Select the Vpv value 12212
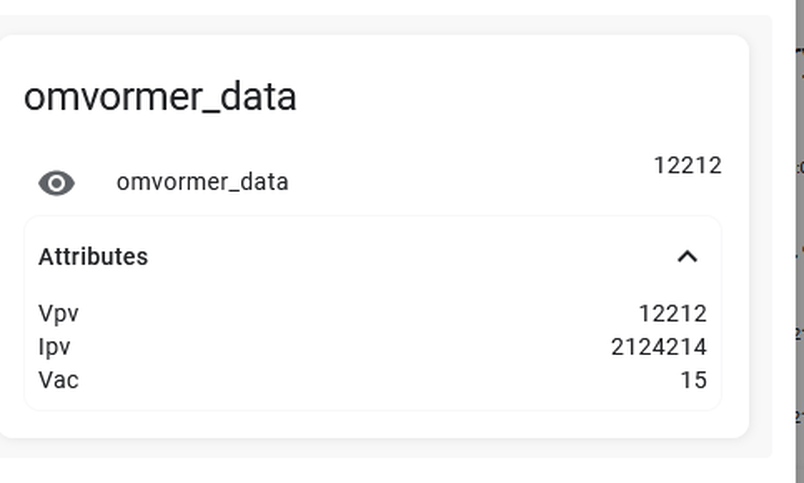The height and width of the screenshot is (483, 804). (x=673, y=313)
